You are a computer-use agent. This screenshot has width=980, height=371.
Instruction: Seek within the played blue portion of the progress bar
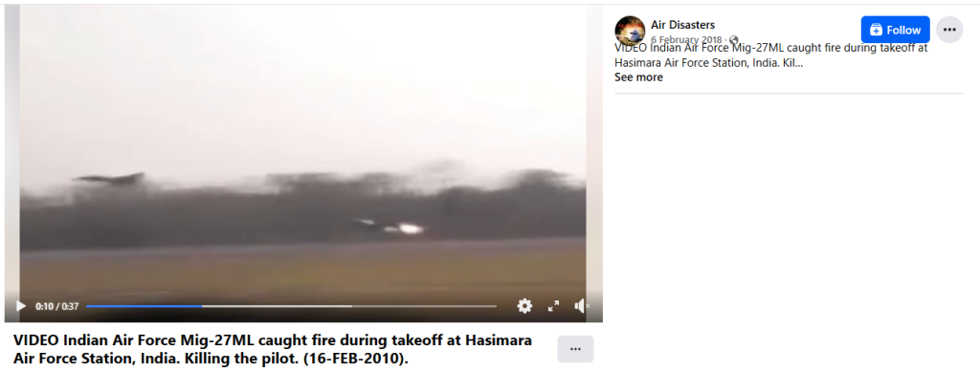click(x=144, y=306)
